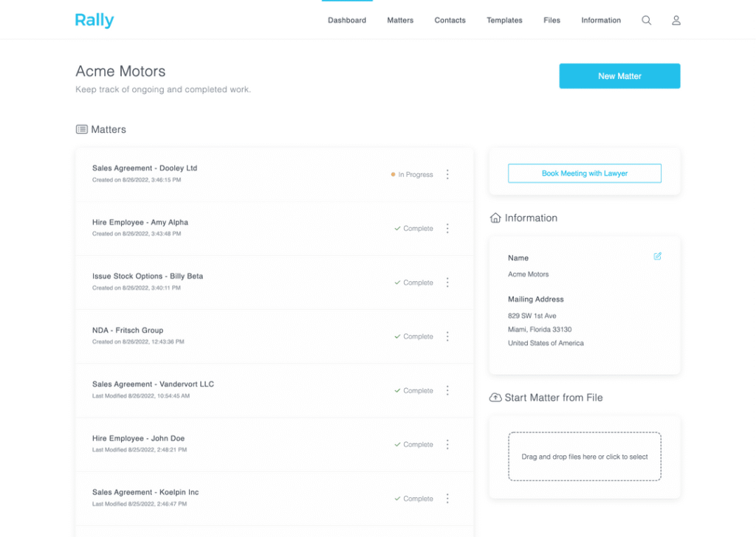
Task: Open the Files navigation tab
Action: [551, 21]
